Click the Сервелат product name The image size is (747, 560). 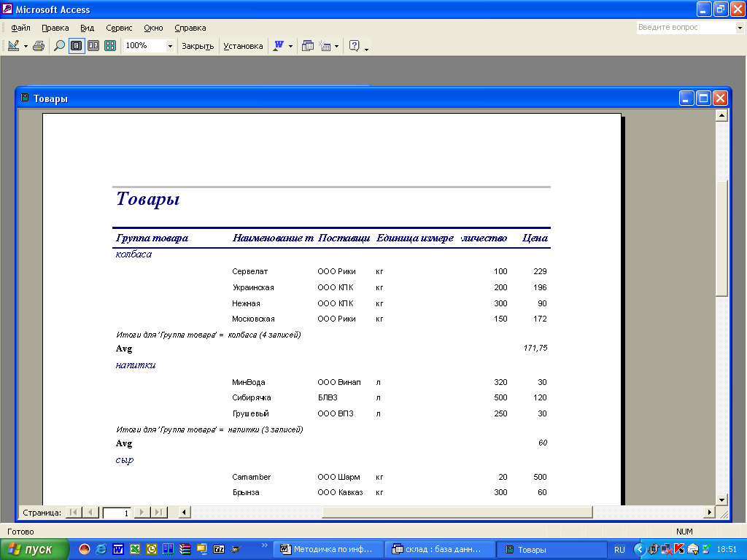(250, 271)
